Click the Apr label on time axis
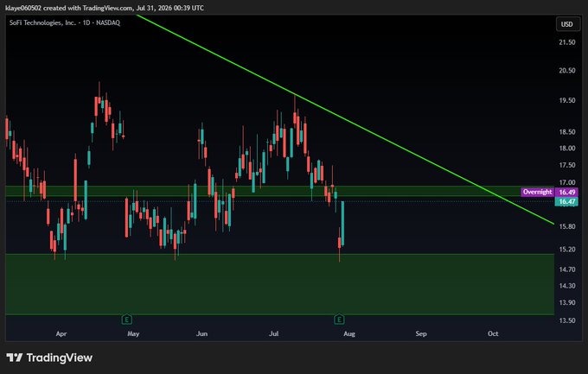This screenshot has height=374, width=588. coord(61,333)
